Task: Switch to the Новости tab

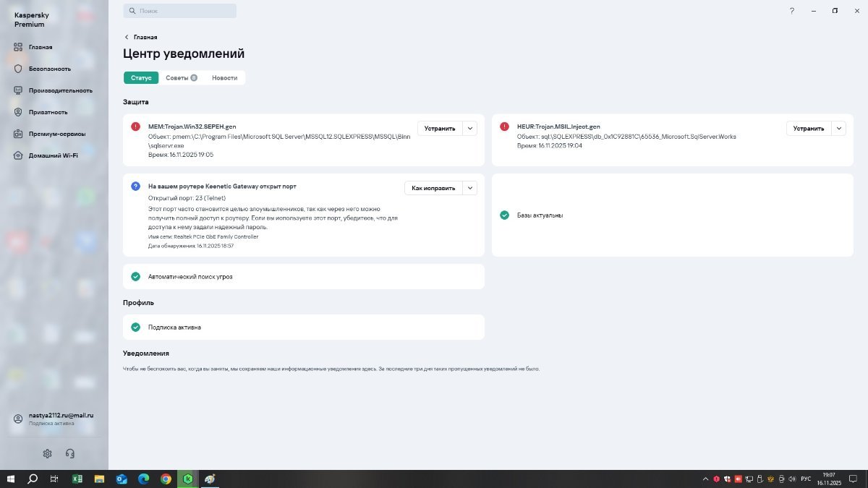Action: [x=224, y=77]
